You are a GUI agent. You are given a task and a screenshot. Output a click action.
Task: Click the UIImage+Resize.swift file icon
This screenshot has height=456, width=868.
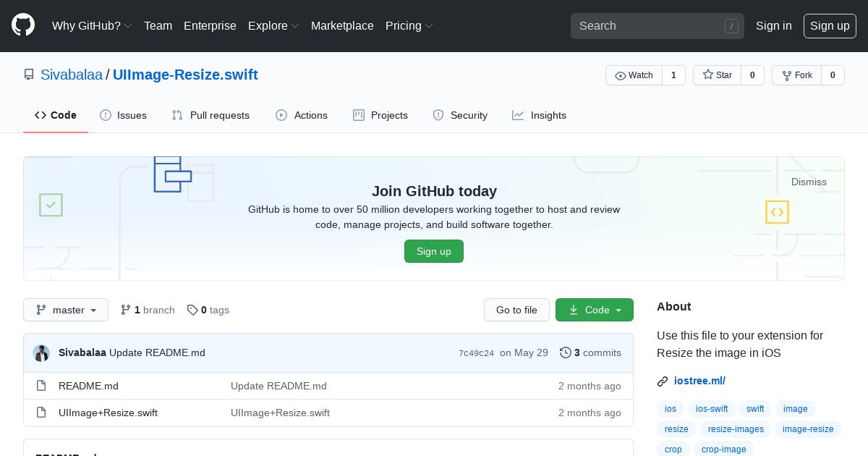[41, 413]
